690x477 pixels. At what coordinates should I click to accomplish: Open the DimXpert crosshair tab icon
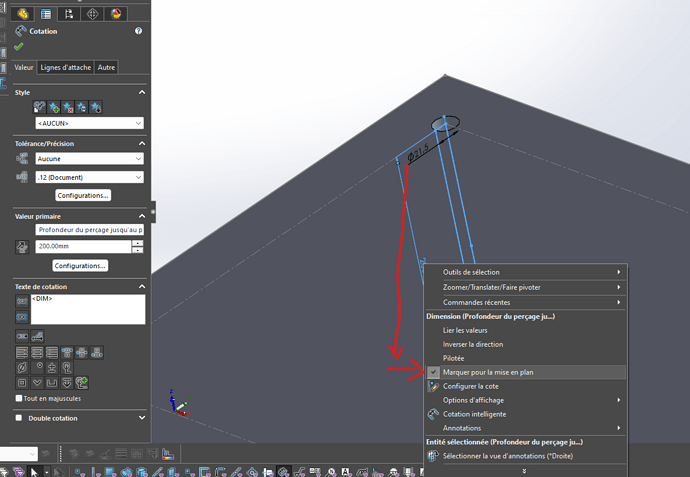(93, 14)
